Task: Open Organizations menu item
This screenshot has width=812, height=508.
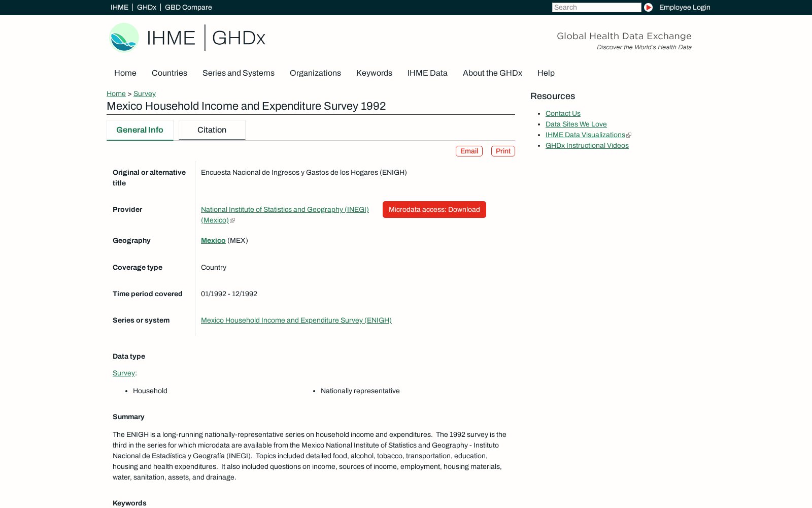Action: (315, 73)
